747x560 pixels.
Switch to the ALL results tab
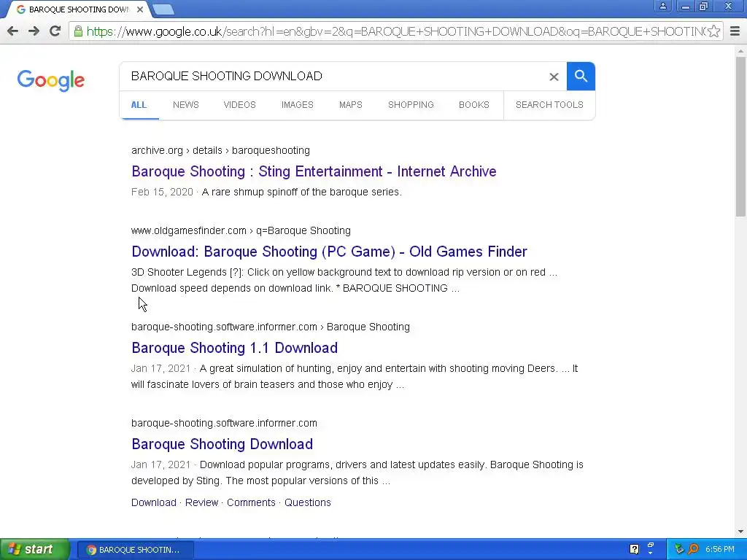(x=139, y=105)
